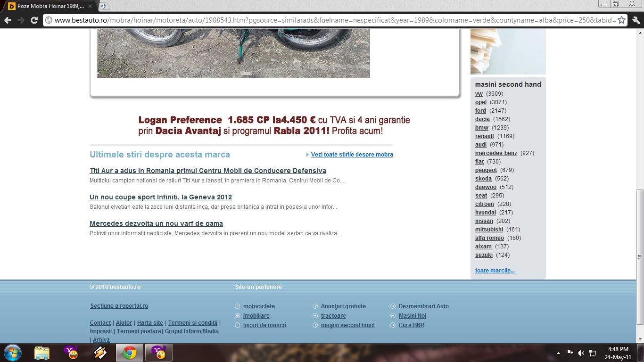Launch the Winamp taskbar icon

pyautogui.click(x=100, y=353)
